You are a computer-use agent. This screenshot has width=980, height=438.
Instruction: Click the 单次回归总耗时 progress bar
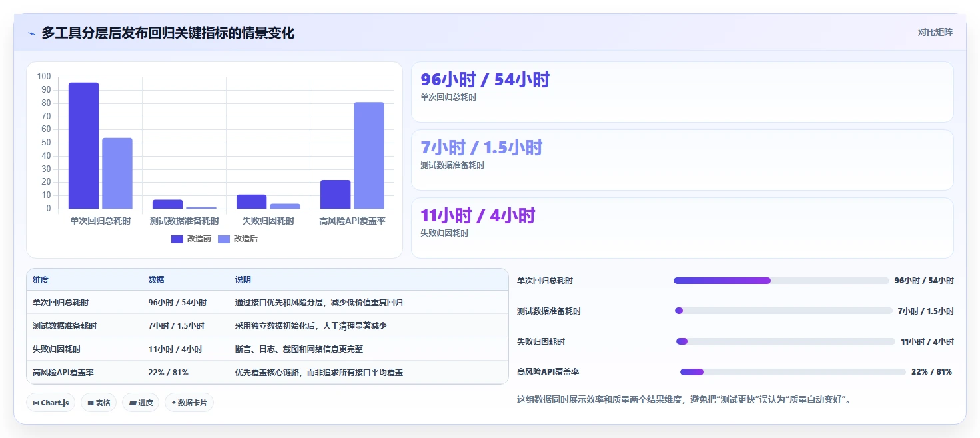pos(781,281)
